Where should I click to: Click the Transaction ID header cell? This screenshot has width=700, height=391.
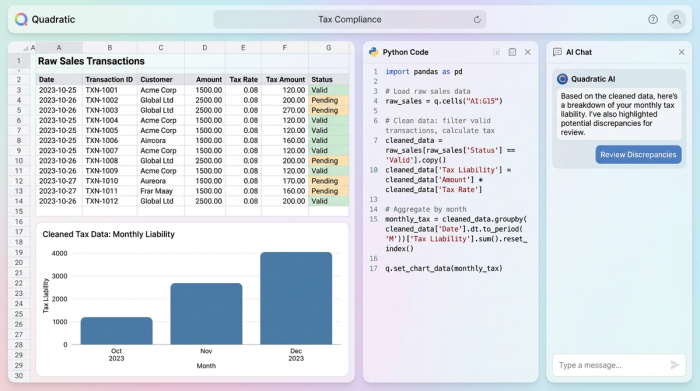tap(109, 79)
